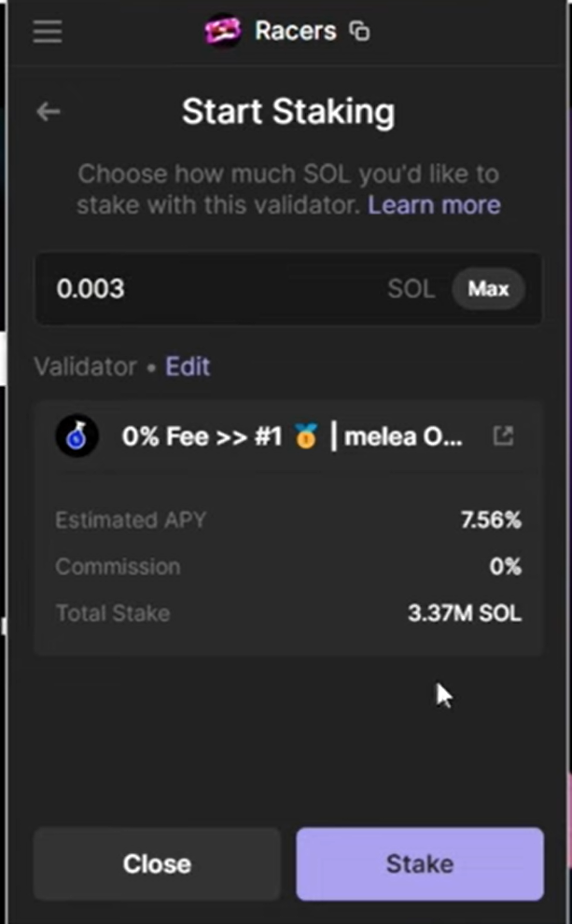Click the medal emoji in validator name
The image size is (572, 924).
[306, 436]
